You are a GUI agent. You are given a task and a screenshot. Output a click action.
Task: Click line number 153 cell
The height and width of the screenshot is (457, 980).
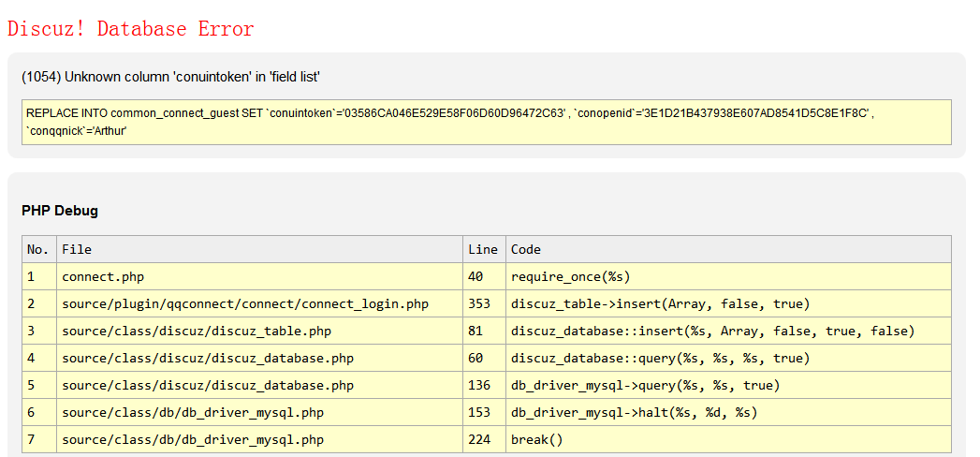pyautogui.click(x=484, y=413)
